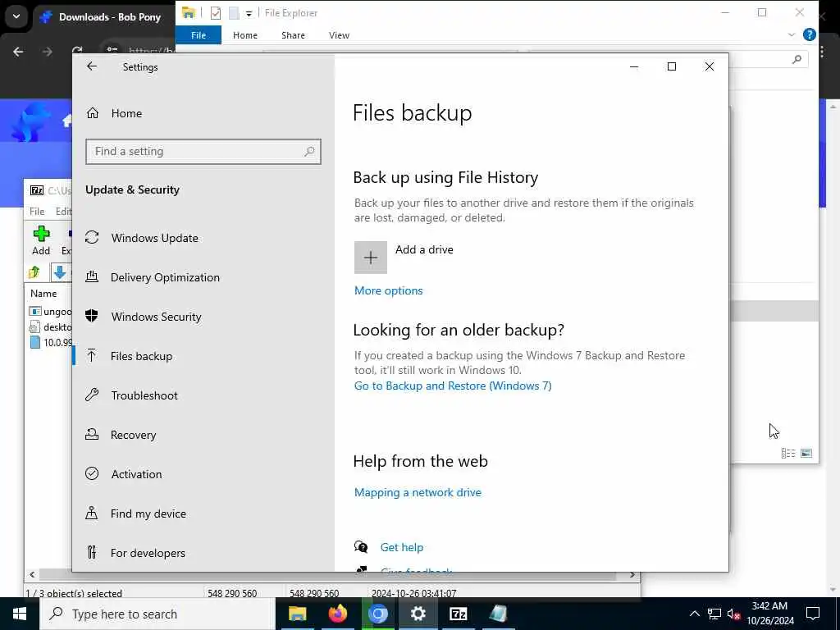Click the Name column header in 7-Zip

pyautogui.click(x=43, y=294)
